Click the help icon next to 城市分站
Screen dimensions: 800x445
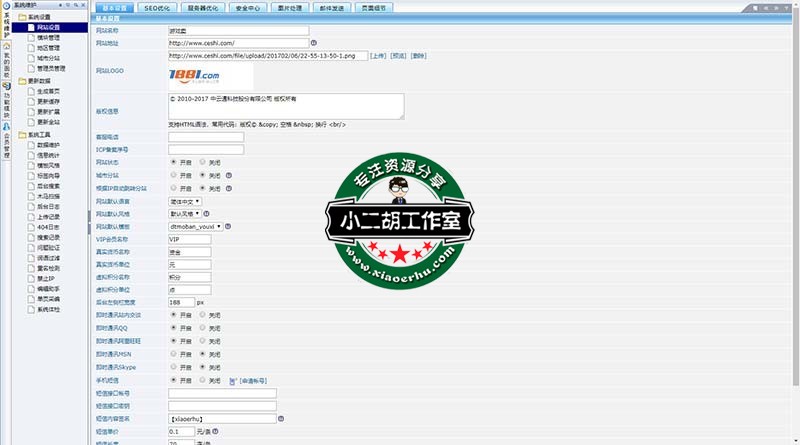(228, 174)
